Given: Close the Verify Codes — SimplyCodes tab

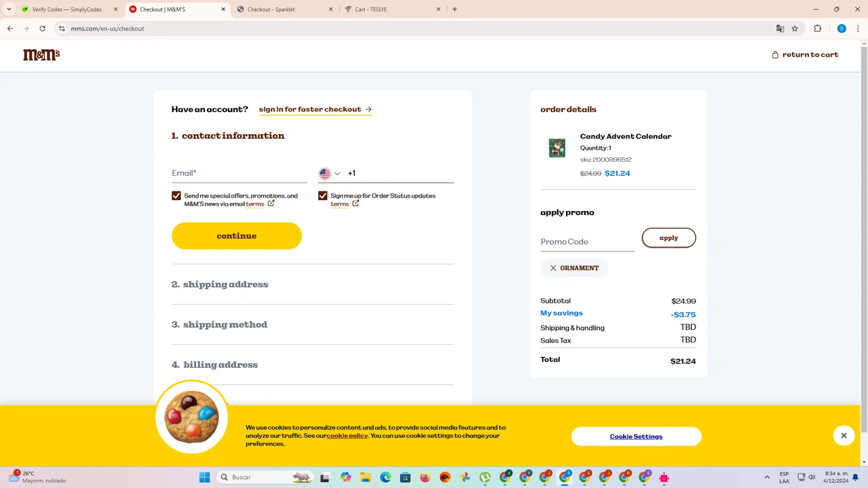Looking at the screenshot, I should [116, 9].
